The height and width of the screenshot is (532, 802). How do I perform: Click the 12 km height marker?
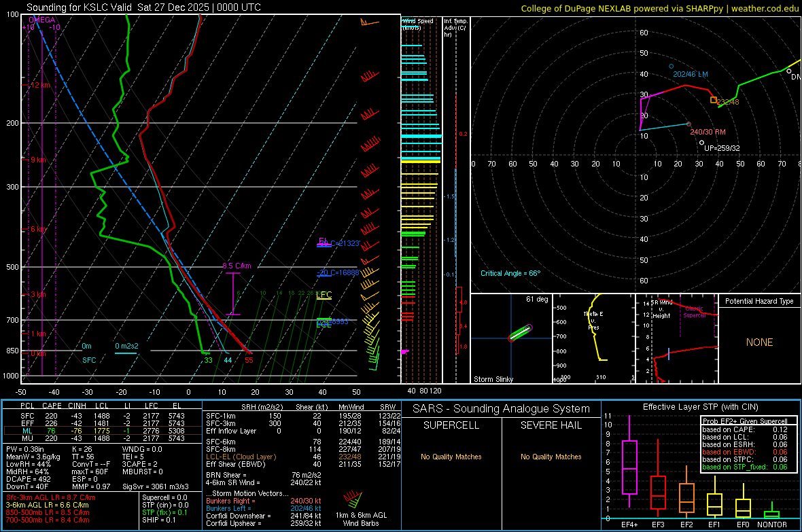[39, 85]
